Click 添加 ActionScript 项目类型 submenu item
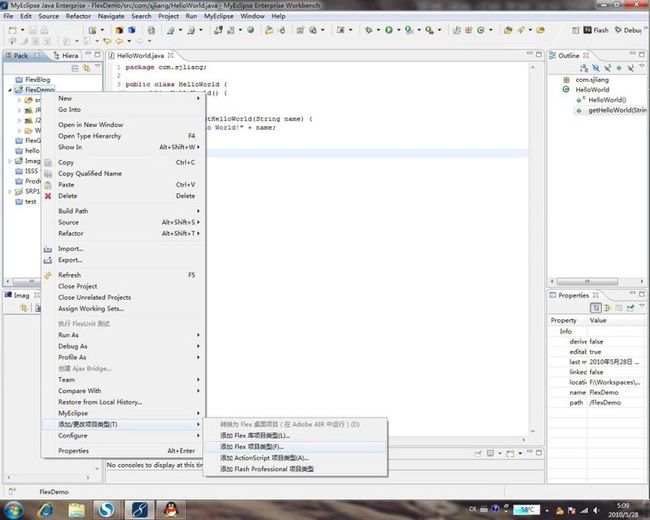The image size is (650, 520). (296, 458)
